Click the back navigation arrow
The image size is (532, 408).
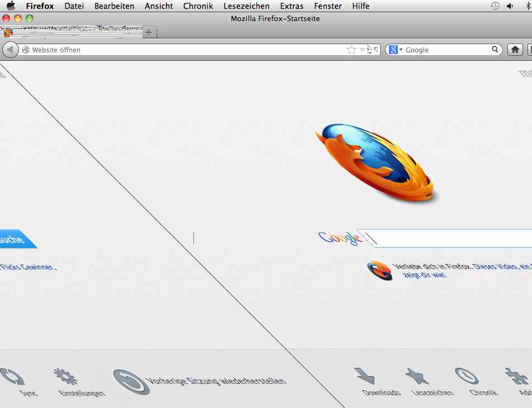(10, 50)
